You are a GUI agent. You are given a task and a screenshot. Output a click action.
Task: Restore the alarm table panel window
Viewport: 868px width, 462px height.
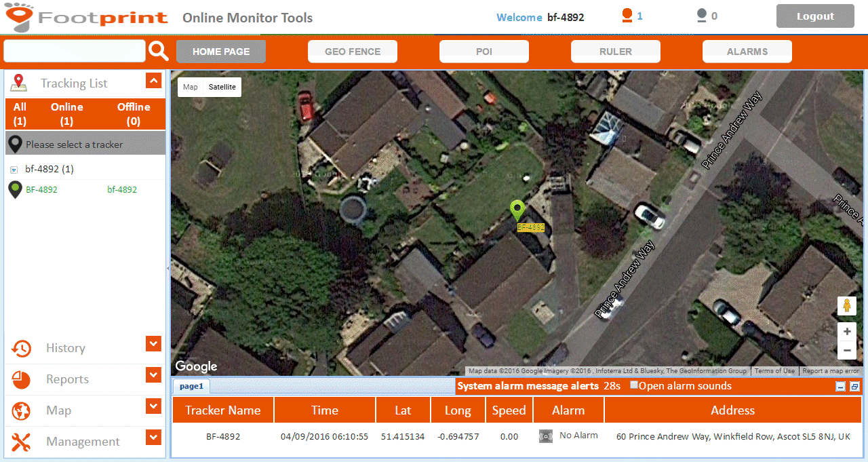point(854,387)
